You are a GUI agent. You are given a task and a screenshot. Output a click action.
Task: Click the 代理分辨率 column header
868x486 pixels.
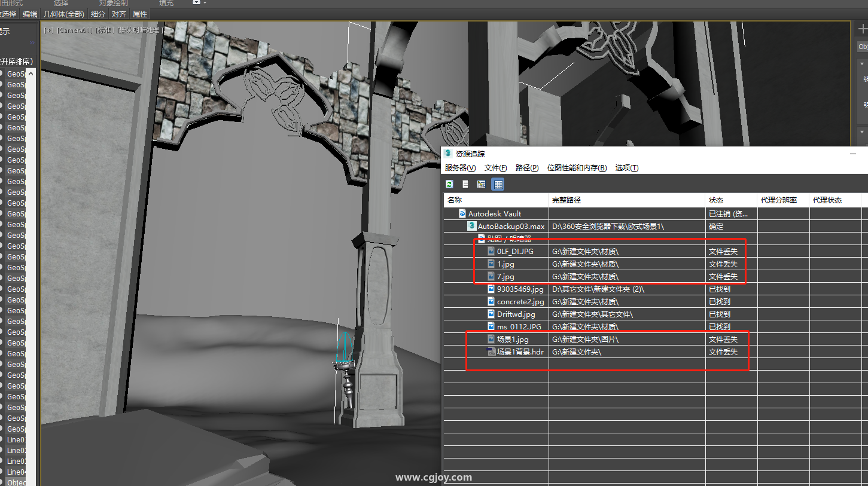point(783,200)
